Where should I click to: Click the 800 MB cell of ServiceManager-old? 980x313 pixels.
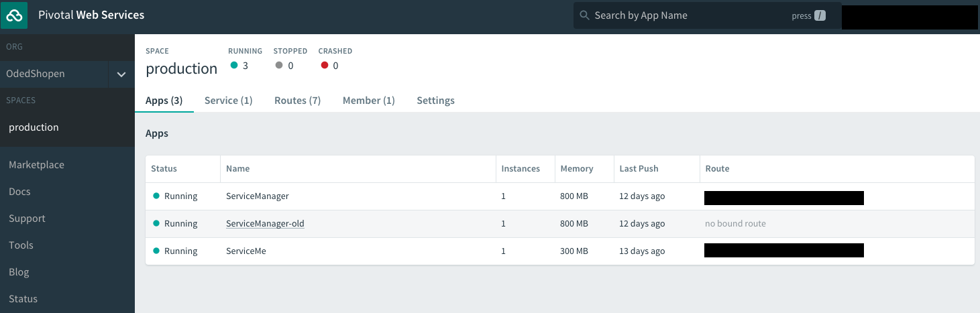[x=574, y=224]
